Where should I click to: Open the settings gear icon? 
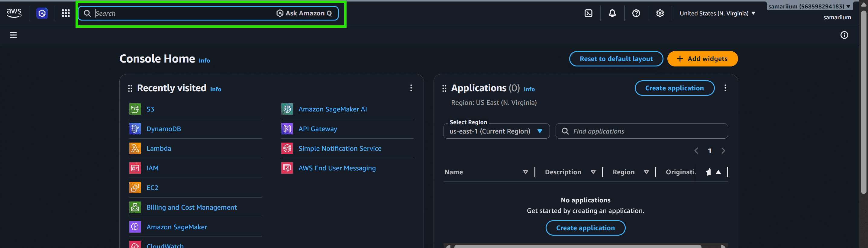pos(660,13)
